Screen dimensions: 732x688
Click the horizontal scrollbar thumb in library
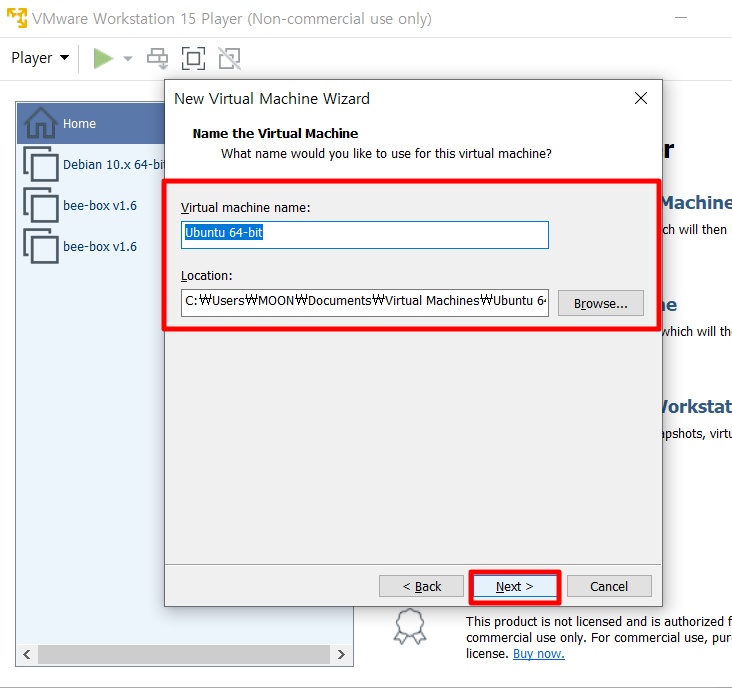click(184, 654)
